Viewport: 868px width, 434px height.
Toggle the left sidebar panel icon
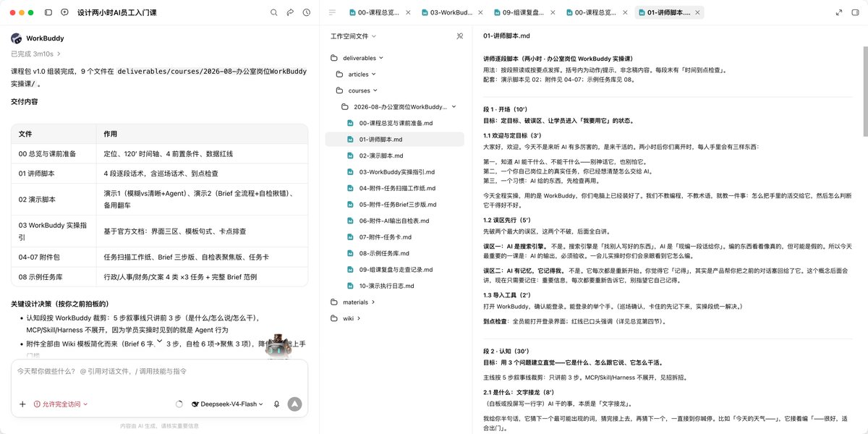click(x=48, y=12)
